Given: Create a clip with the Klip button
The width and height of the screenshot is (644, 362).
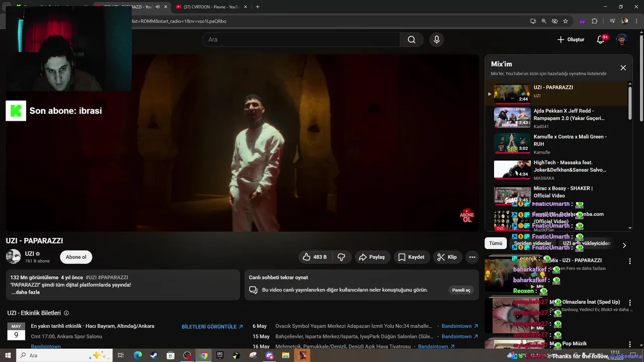Looking at the screenshot, I should [x=447, y=257].
